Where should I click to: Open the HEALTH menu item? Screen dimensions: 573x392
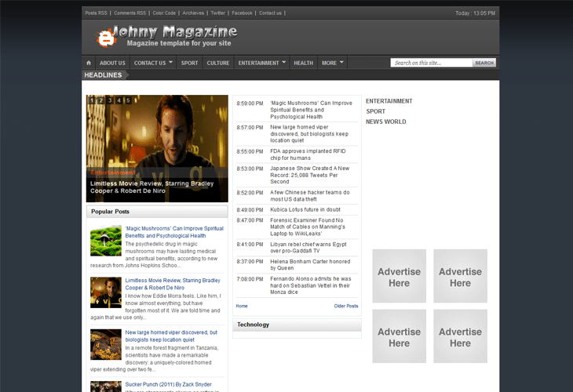click(303, 63)
